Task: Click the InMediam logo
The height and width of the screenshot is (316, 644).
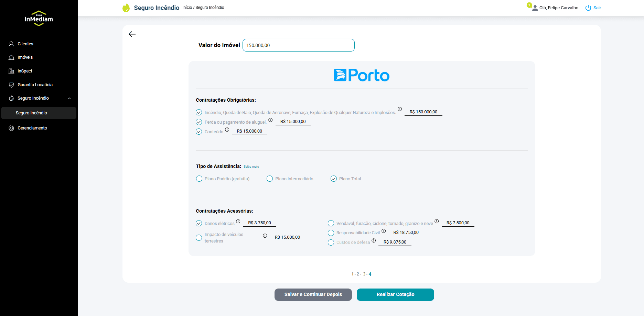Action: tap(39, 18)
